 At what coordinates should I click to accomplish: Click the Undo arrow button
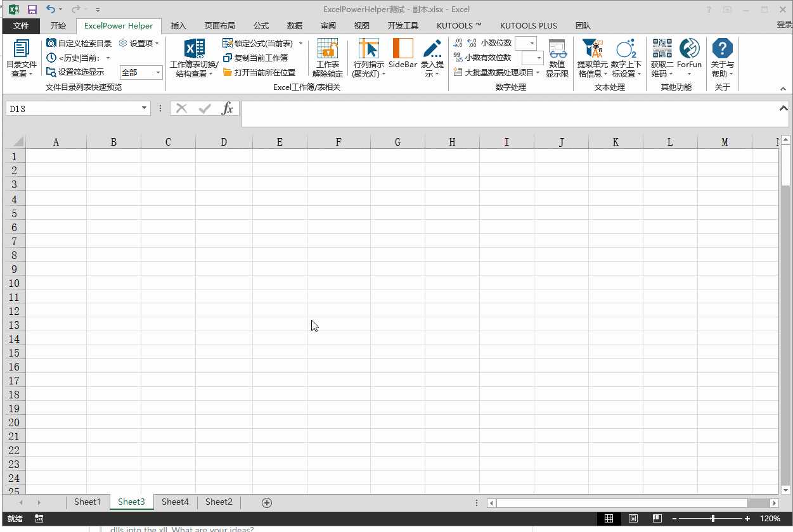tap(51, 9)
